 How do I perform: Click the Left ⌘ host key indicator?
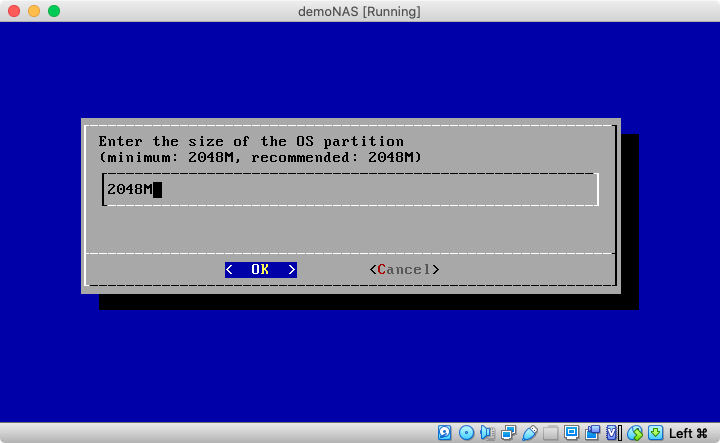pyautogui.click(x=688, y=433)
